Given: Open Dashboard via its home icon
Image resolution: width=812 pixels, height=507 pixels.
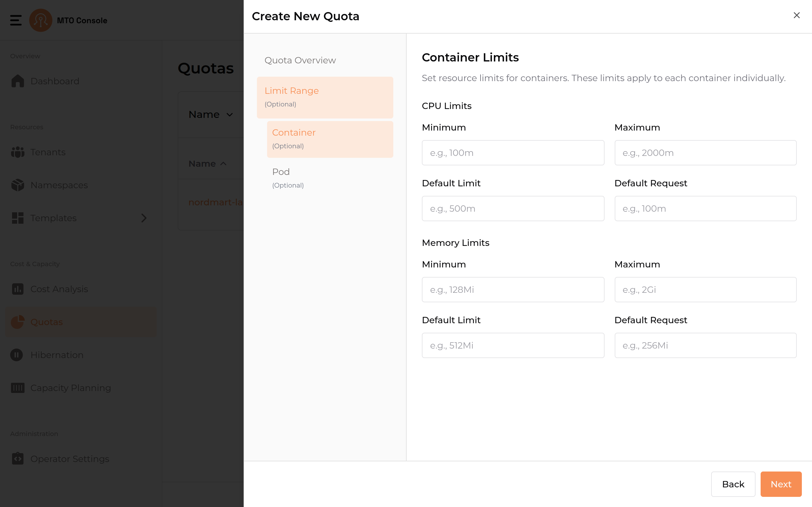Looking at the screenshot, I should coord(17,81).
